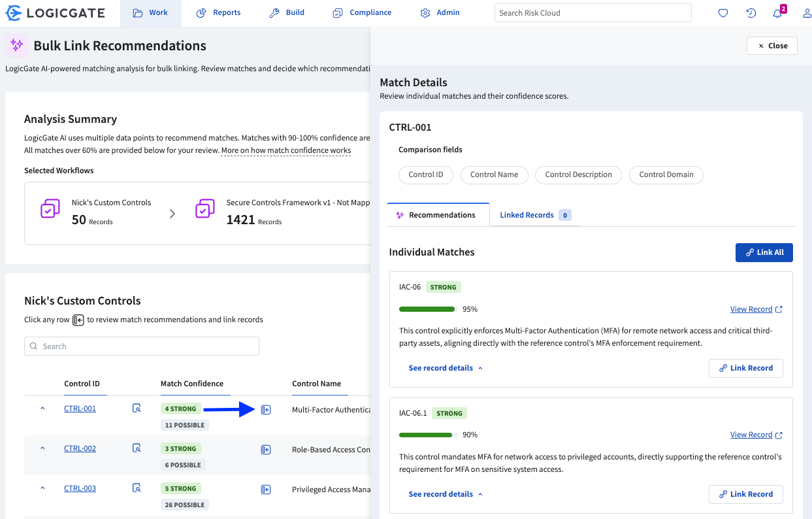
Task: Click magnifier preview icon for CTRL-003
Action: click(x=137, y=488)
